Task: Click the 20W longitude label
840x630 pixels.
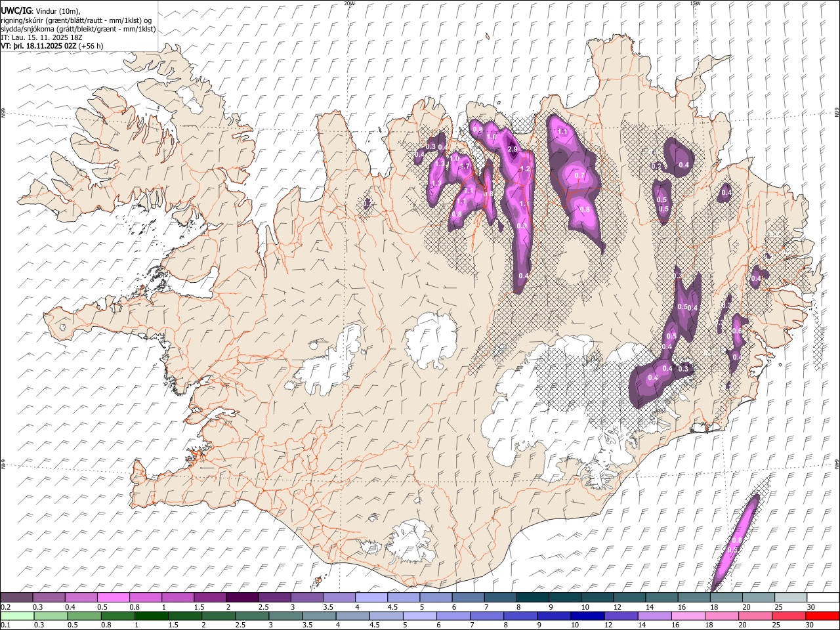Action: click(349, 3)
